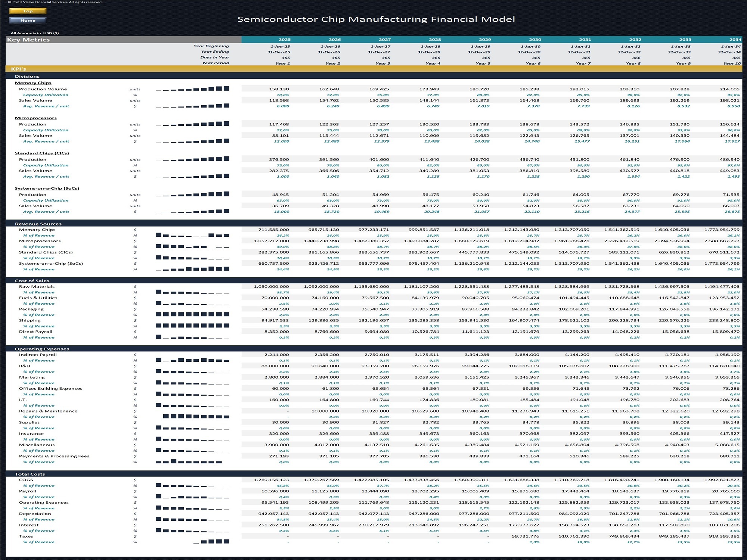Select the Key Metrics section header
The width and height of the screenshot is (747, 560).
(124, 40)
